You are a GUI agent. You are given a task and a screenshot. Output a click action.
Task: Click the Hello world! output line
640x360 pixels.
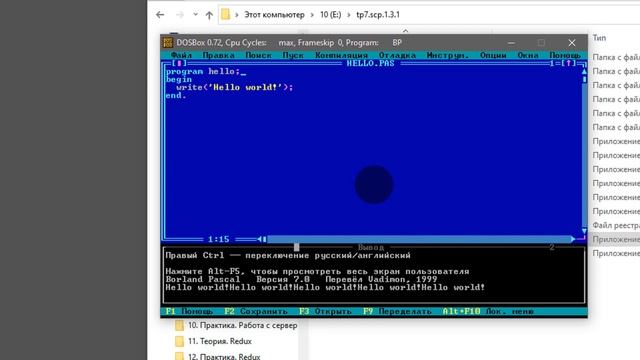325,287
